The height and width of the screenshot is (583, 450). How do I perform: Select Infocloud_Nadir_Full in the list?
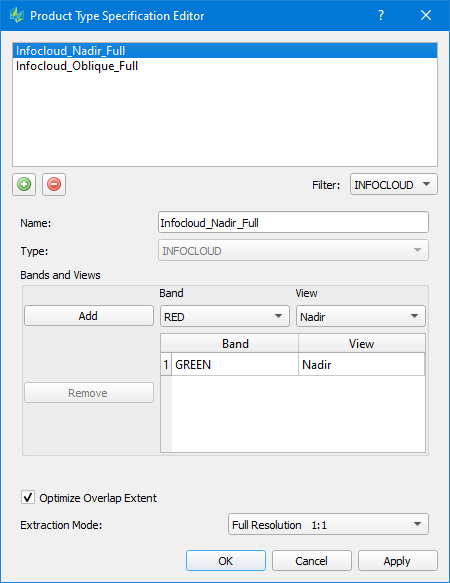point(225,51)
